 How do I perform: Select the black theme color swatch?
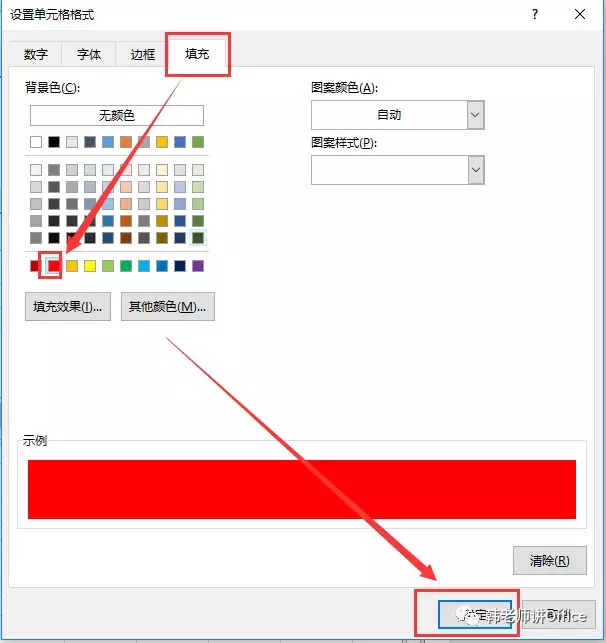(54, 142)
